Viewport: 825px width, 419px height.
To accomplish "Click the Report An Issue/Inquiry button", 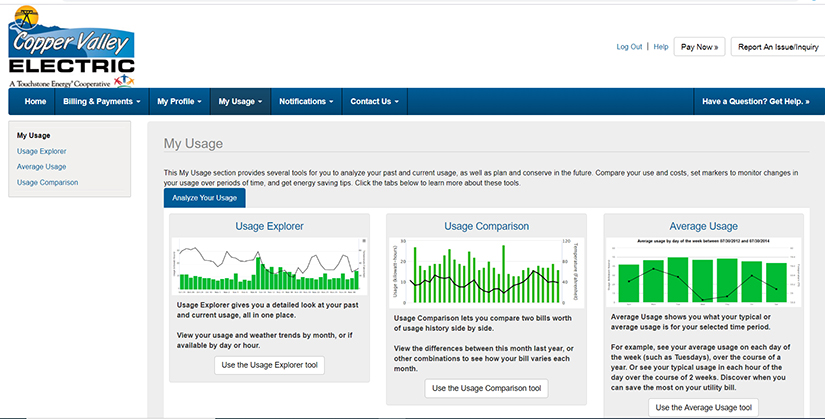I will [777, 47].
